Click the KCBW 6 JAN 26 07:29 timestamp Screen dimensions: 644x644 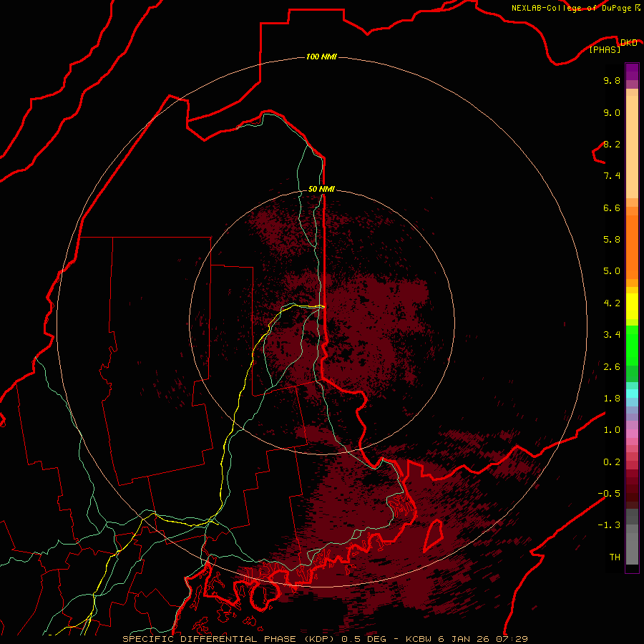click(x=467, y=639)
